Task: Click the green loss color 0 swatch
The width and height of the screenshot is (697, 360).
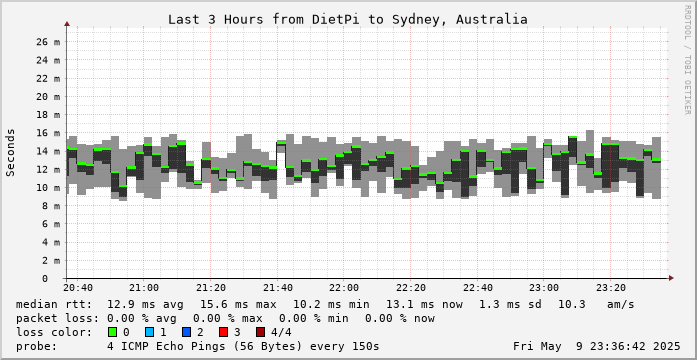Action: pyautogui.click(x=112, y=332)
